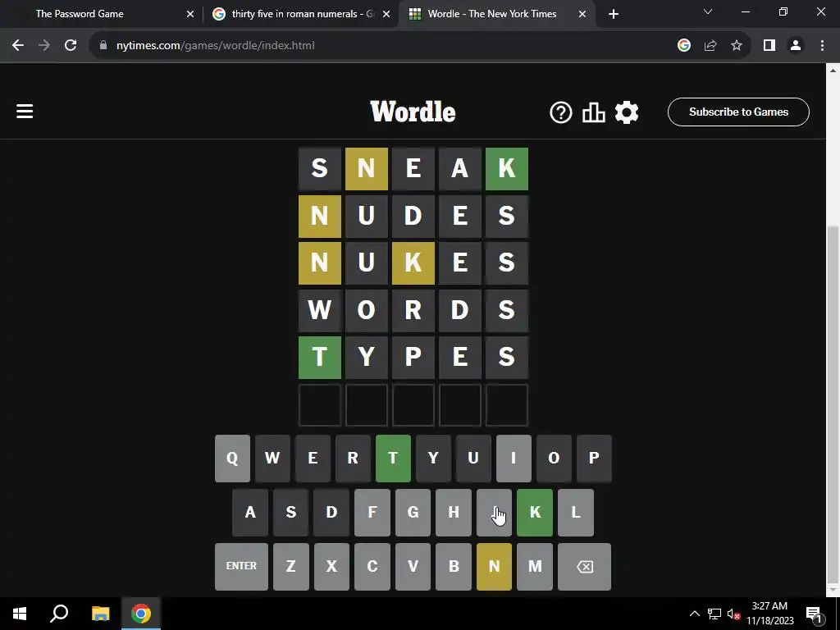Viewport: 840px width, 630px height.
Task: Tap the Y key on Wordle keyboard
Action: [433, 458]
